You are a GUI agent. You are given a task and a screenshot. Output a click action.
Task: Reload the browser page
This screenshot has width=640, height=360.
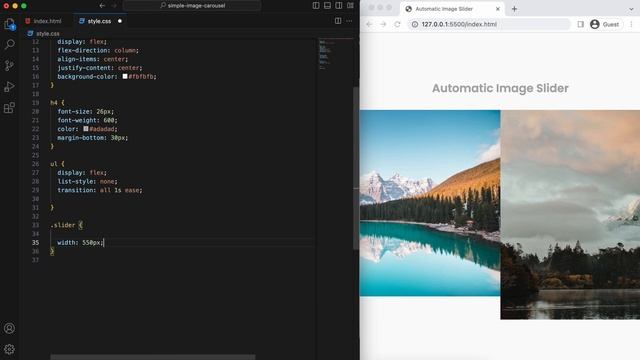tap(397, 24)
